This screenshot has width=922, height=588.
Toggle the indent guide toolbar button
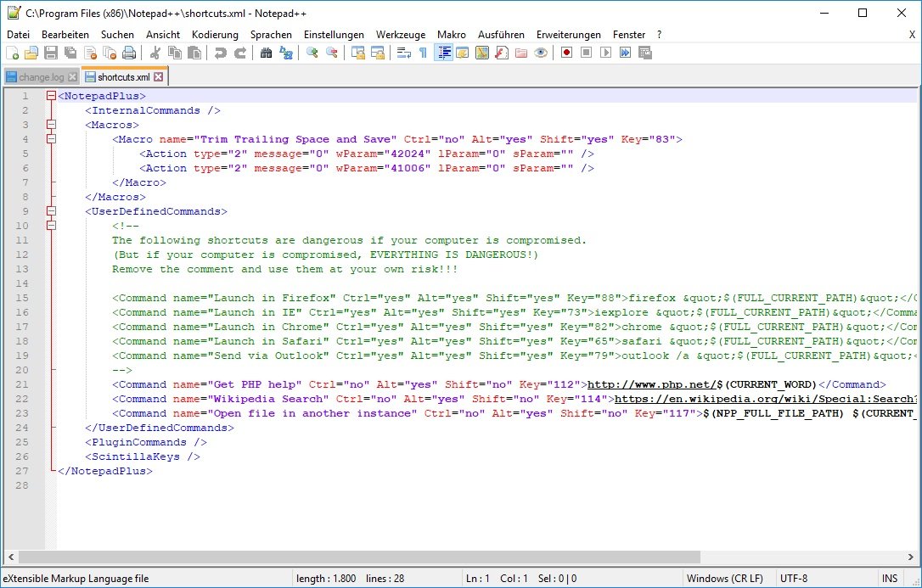[x=442, y=53]
